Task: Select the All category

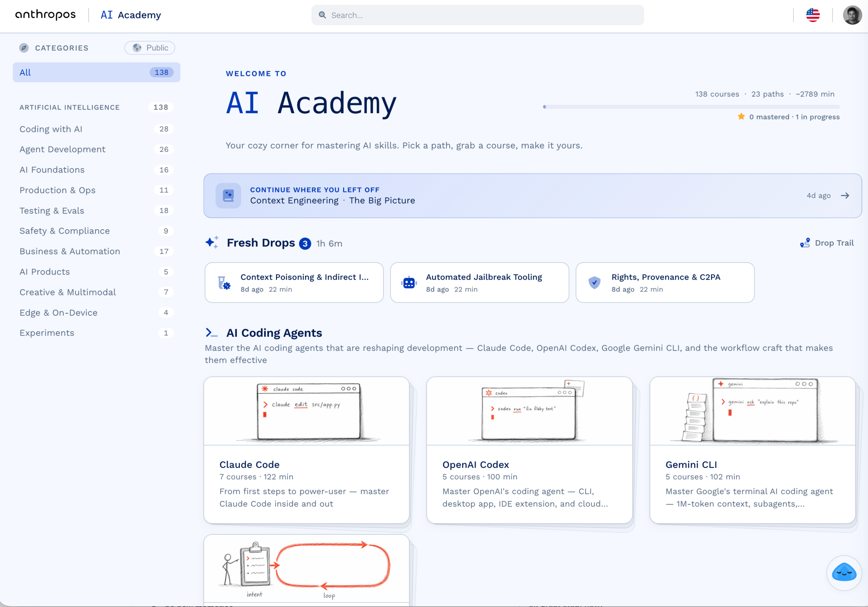Action: [96, 72]
